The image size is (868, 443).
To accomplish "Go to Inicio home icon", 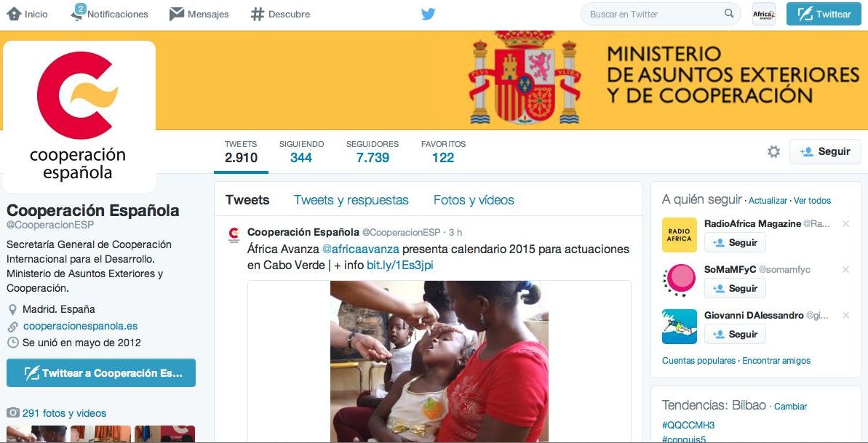I will pos(14,14).
